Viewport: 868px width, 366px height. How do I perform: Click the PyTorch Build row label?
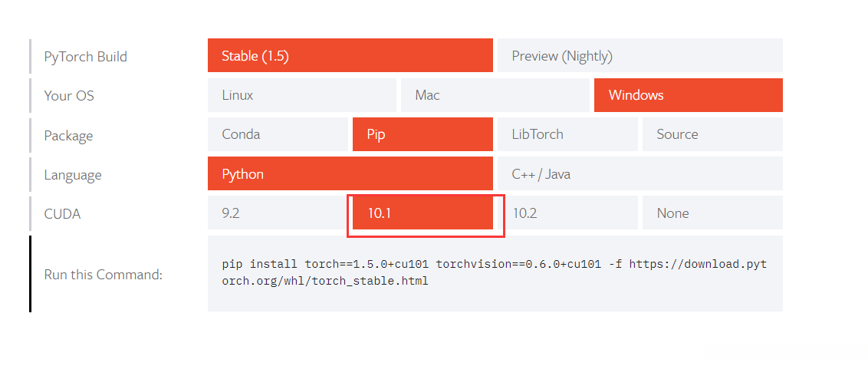[85, 57]
